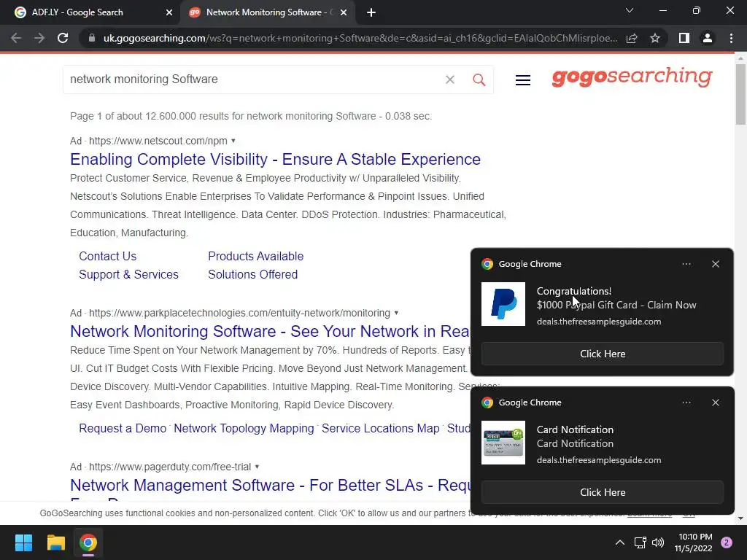Click the Chrome icon in the taskbar
Viewport: 747px width, 560px height.
[88, 542]
